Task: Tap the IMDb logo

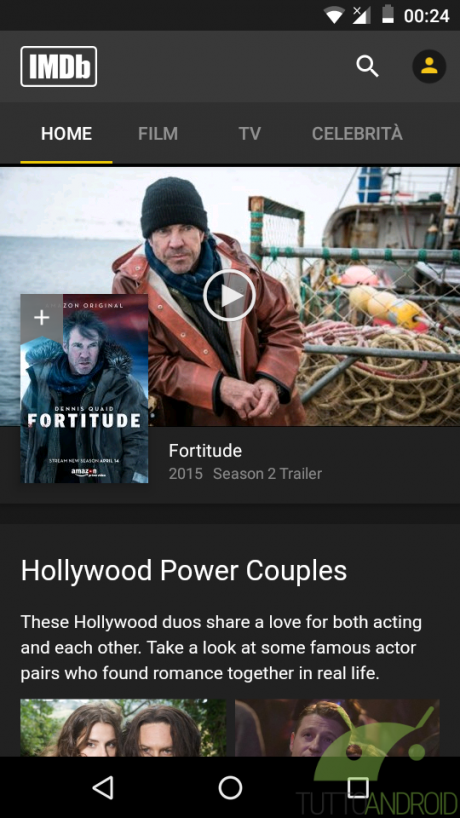Action: [x=59, y=66]
